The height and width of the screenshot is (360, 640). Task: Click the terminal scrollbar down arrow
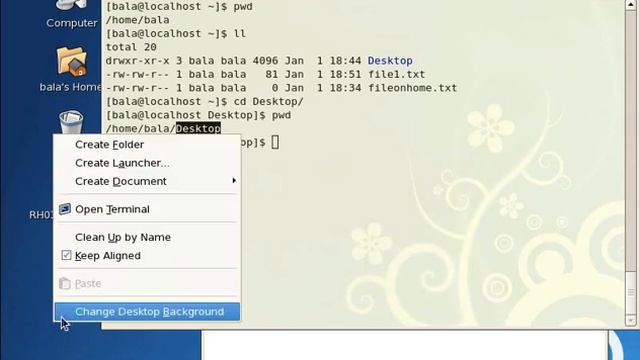coord(631,321)
